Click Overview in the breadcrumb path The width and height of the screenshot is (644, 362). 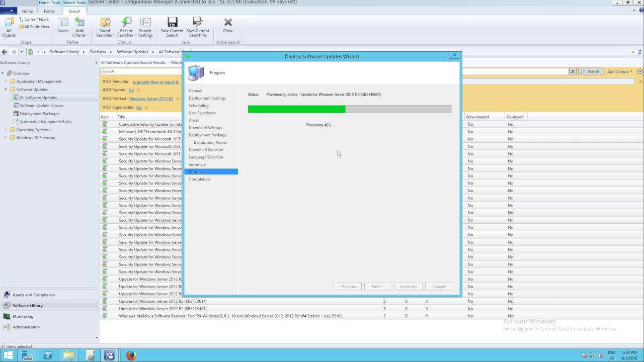click(x=98, y=52)
